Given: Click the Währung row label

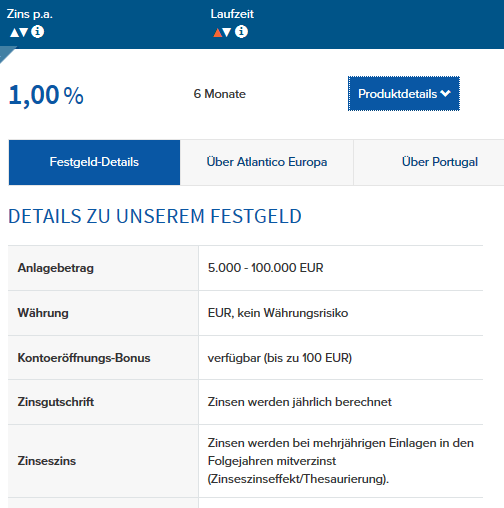Looking at the screenshot, I should click(x=43, y=313).
